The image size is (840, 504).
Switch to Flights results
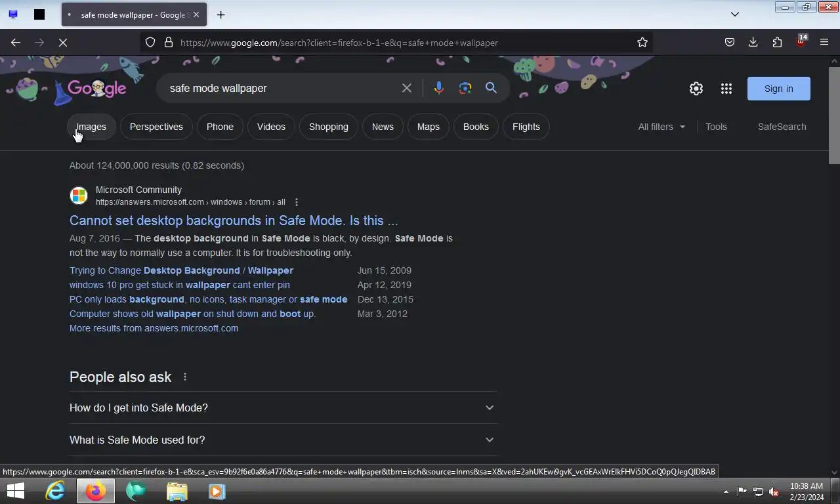(x=526, y=127)
